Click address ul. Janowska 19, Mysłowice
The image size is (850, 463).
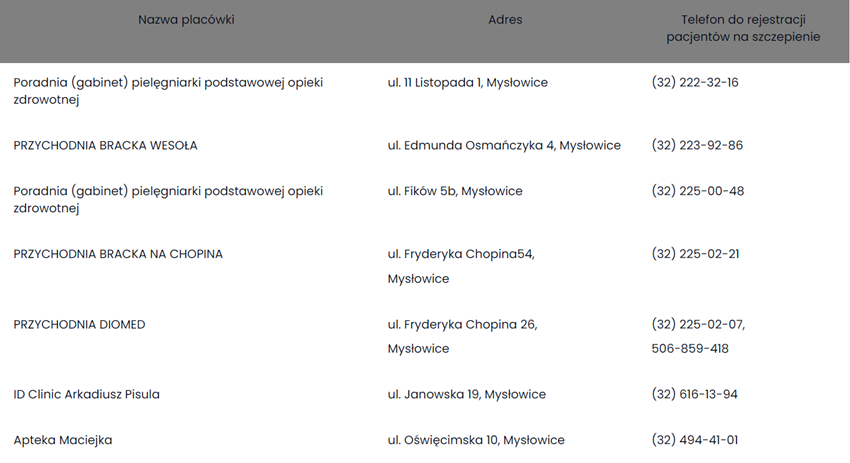click(467, 394)
